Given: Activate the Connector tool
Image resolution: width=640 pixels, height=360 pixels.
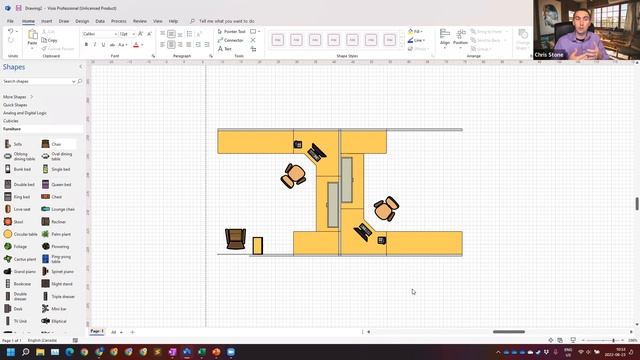Looking at the screenshot, I should (x=231, y=40).
